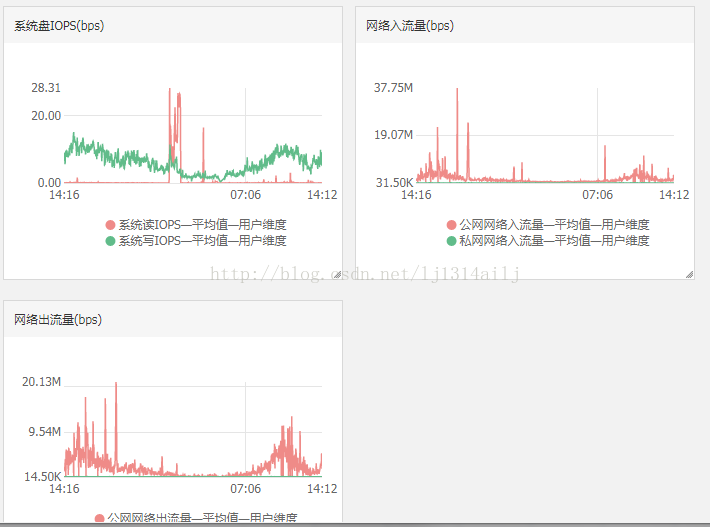Viewport: 710px width, 527px height.
Task: Toggle the green 系统写IOPS legend dot
Action: click(110, 241)
